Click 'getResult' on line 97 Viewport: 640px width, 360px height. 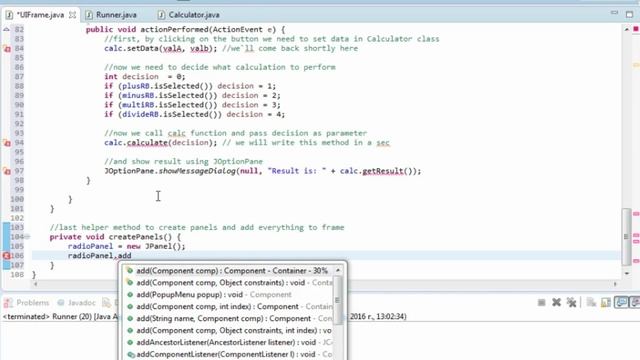click(x=382, y=171)
